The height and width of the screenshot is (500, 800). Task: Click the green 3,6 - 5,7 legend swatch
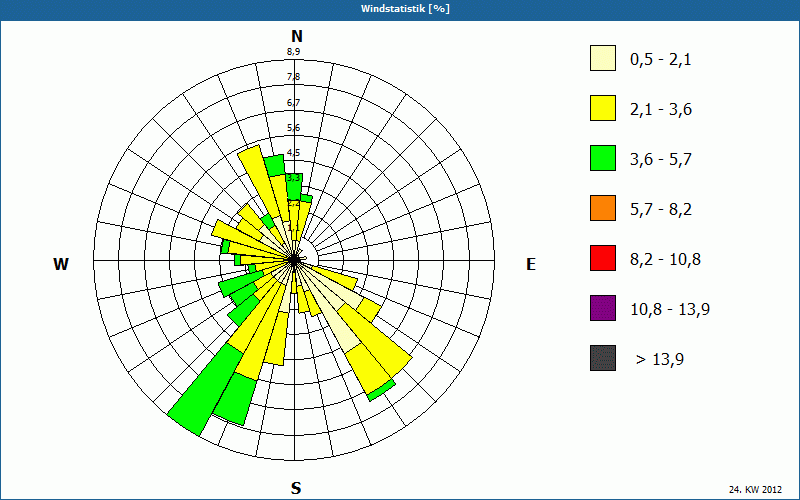pyautogui.click(x=603, y=158)
